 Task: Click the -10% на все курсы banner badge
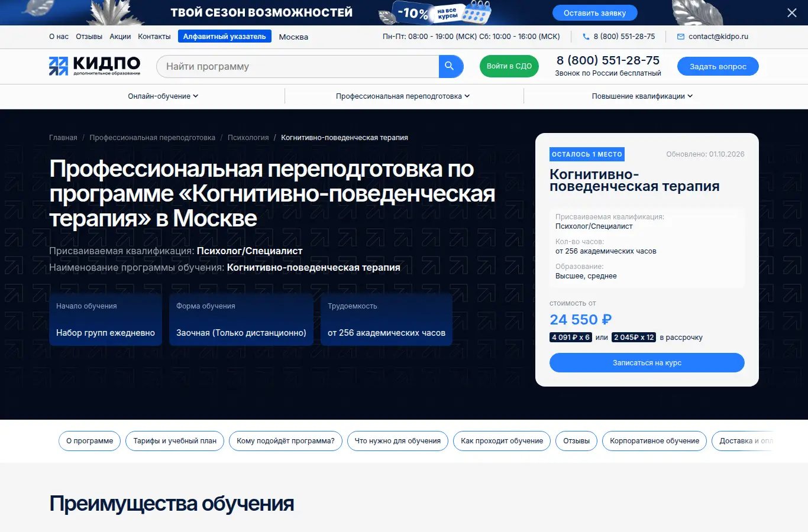coord(435,12)
